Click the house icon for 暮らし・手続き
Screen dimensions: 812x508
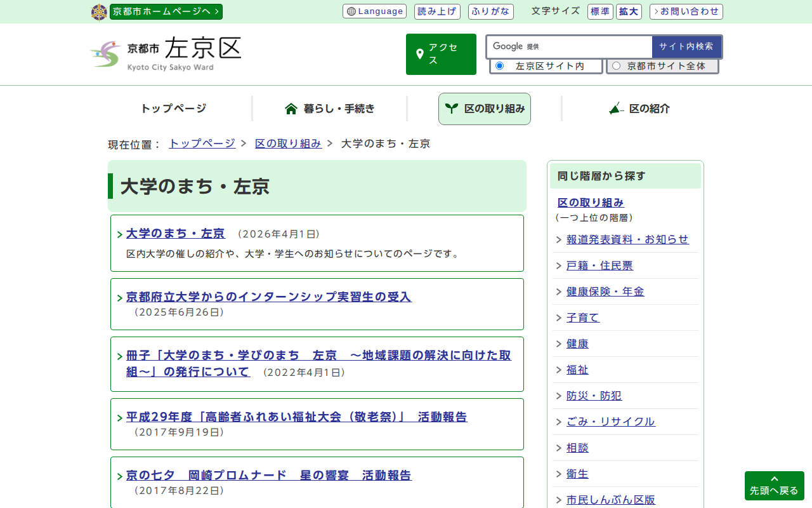pyautogui.click(x=291, y=109)
